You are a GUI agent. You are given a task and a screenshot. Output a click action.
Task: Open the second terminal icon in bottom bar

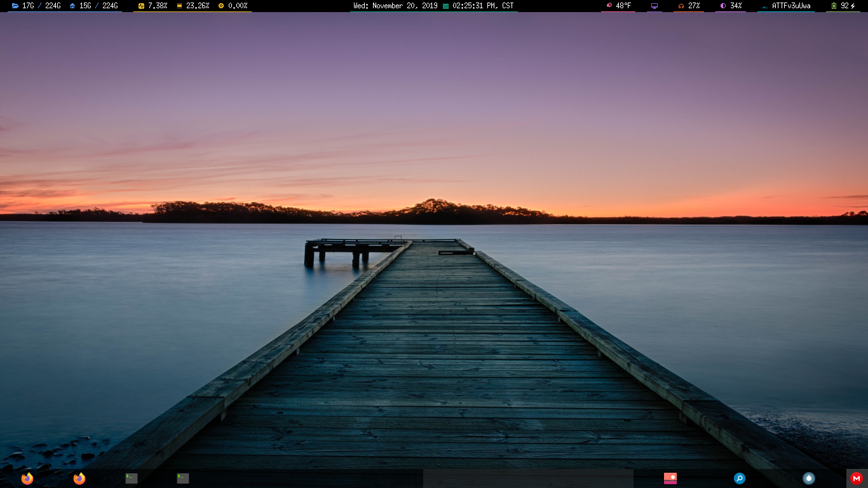[x=183, y=478]
